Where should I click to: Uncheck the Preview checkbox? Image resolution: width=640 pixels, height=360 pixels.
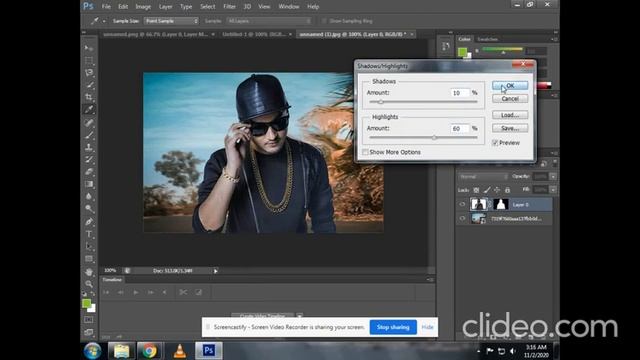click(495, 142)
